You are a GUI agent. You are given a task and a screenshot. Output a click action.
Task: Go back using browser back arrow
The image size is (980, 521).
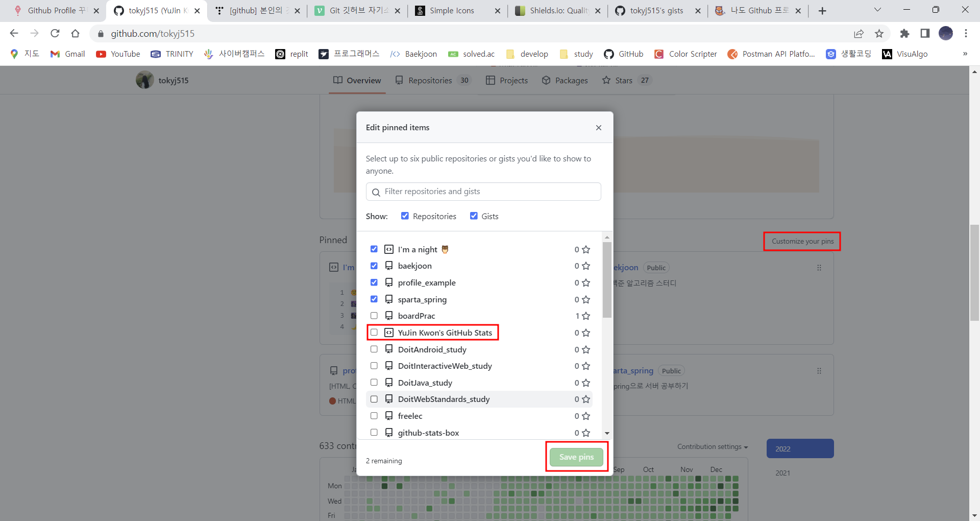(x=14, y=33)
